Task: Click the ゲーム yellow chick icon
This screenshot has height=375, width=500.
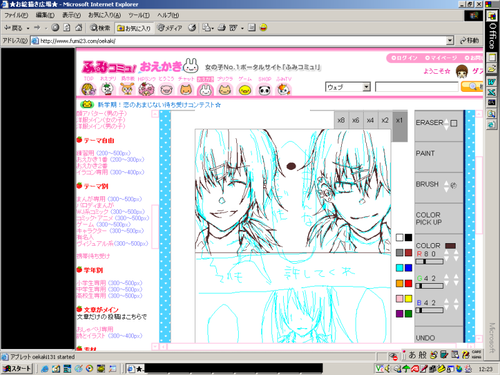Action: [x=245, y=89]
